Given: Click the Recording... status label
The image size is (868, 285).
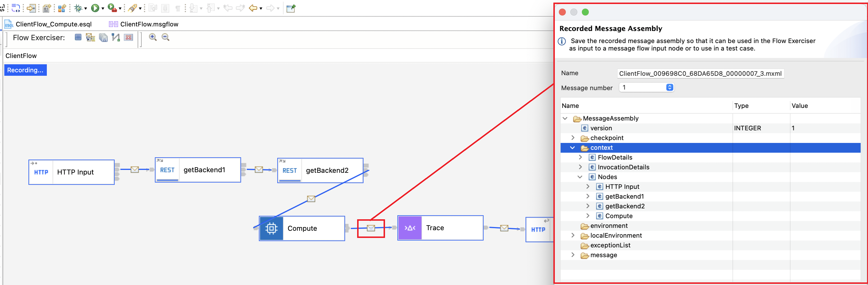Looking at the screenshot, I should point(25,70).
